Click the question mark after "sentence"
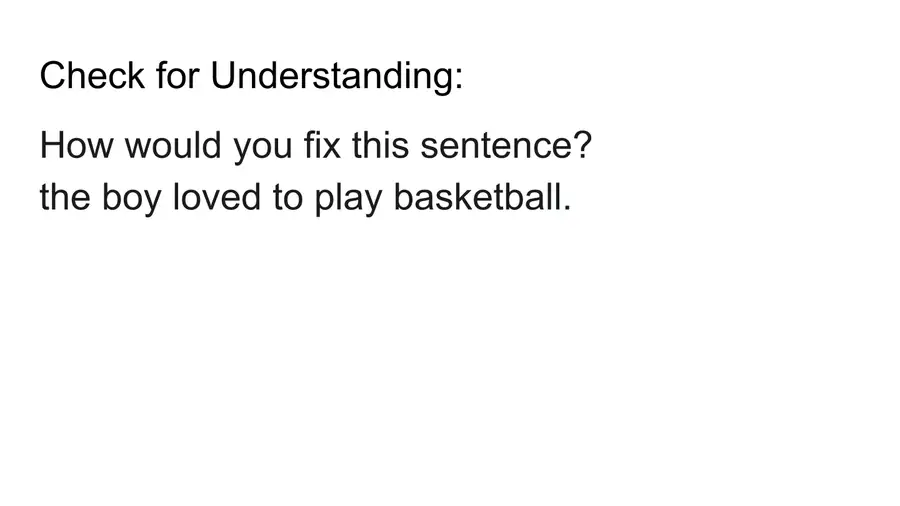This screenshot has width=900, height=506. [x=584, y=147]
